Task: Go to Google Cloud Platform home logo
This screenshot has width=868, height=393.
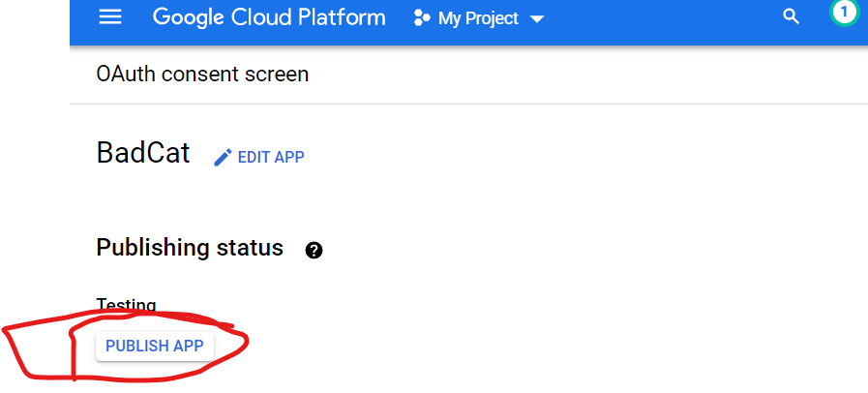Action: [269, 17]
